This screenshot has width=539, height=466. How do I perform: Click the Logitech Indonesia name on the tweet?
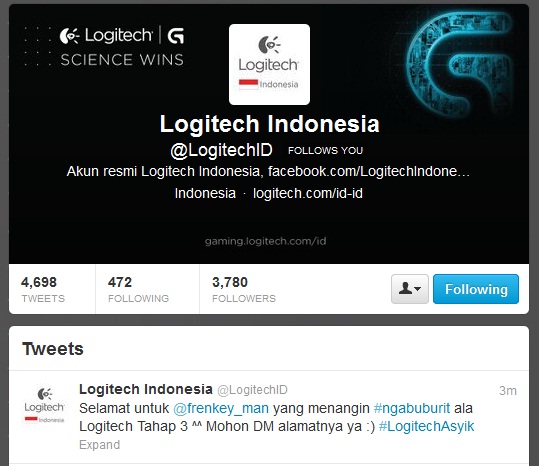pos(146,389)
